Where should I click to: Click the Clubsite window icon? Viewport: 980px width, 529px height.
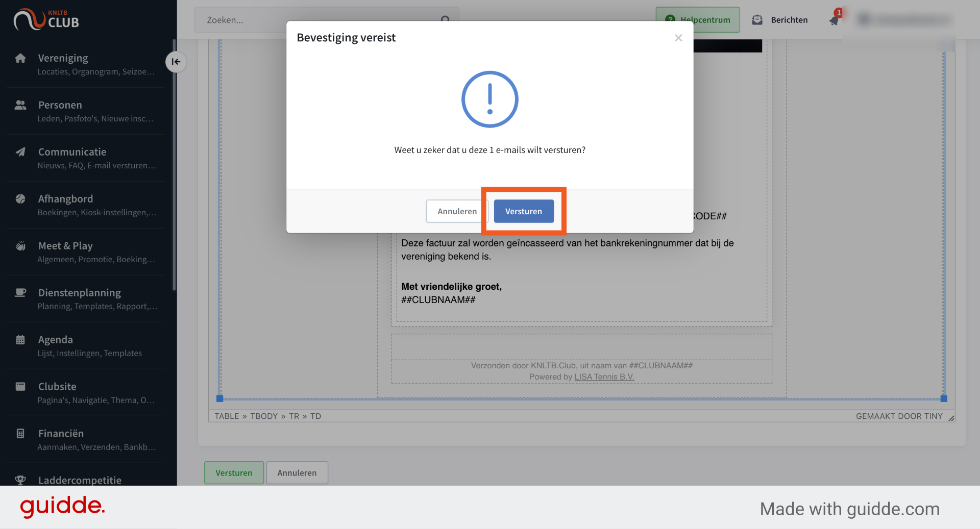(x=20, y=387)
